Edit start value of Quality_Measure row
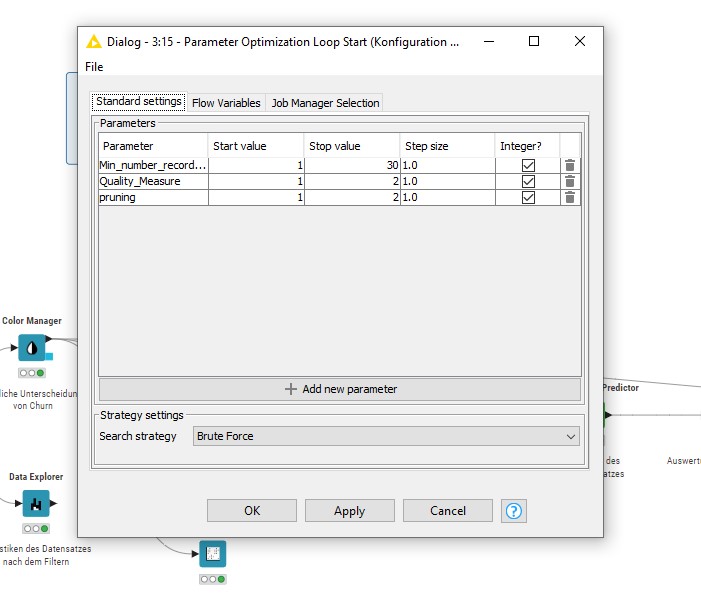Screen dimensions: 701x593 click(256, 182)
